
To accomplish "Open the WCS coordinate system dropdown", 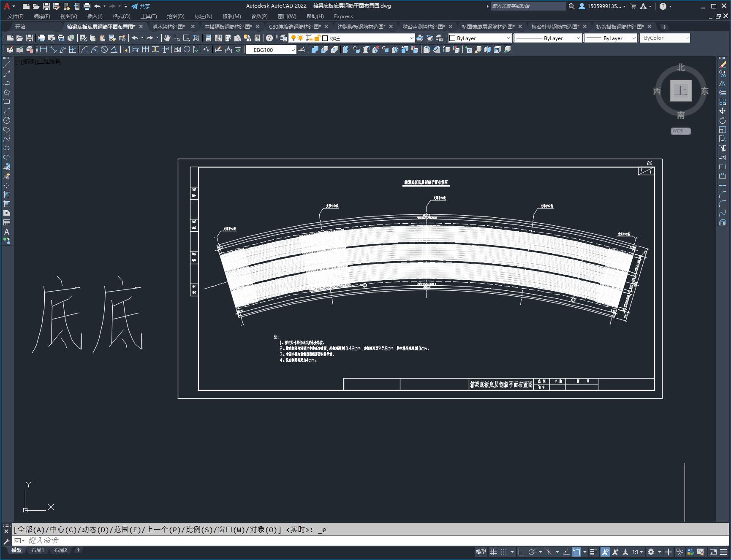I will (x=681, y=131).
